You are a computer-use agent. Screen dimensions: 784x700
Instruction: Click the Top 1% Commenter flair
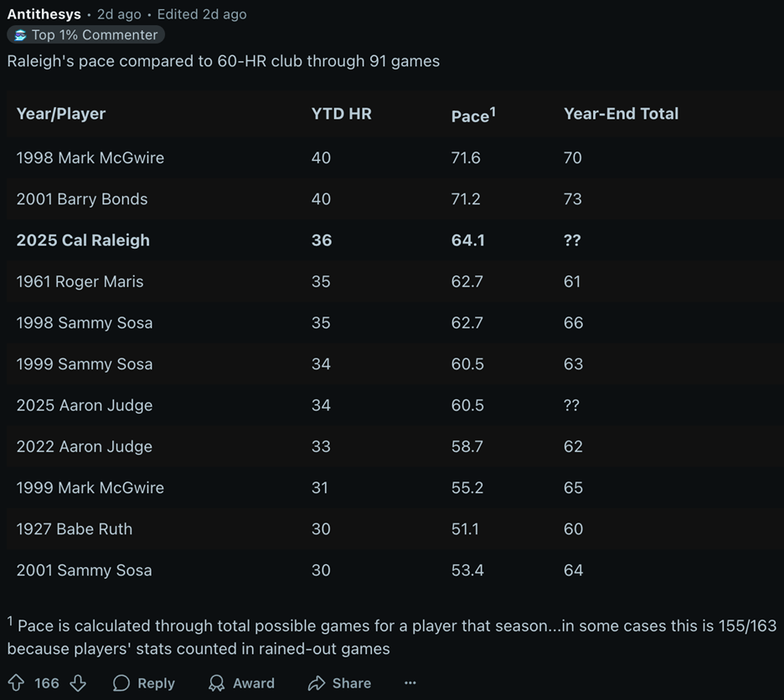94,35
